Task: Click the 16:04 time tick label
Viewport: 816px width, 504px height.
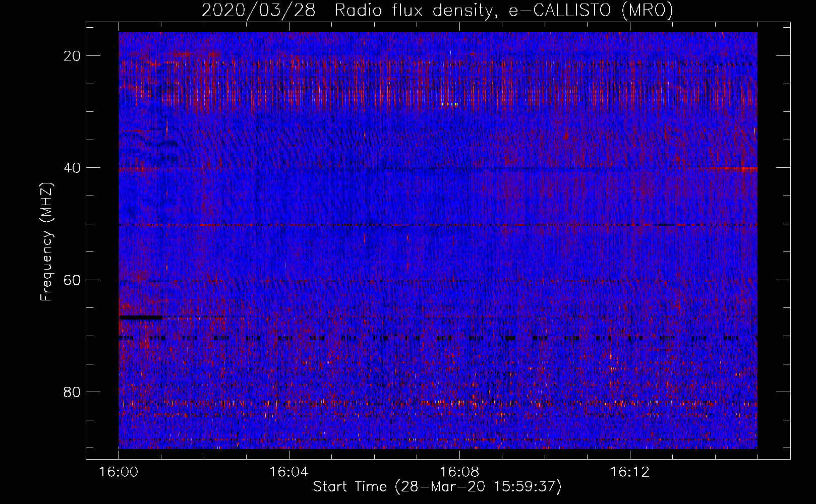Action: [x=289, y=472]
